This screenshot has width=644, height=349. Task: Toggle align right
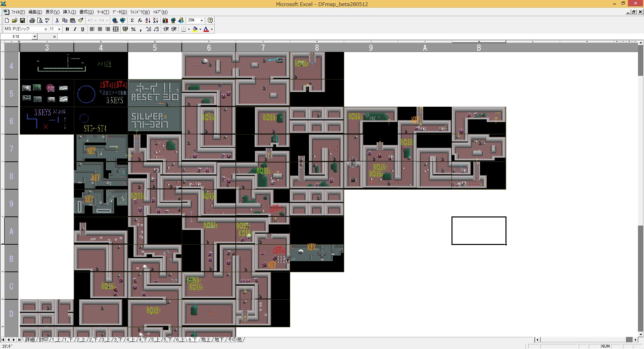tap(107, 29)
